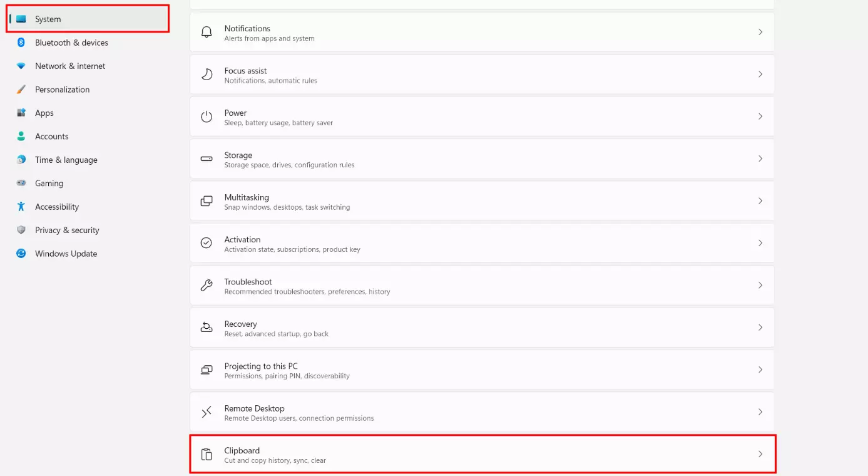Open Privacy & security section
868x476 pixels.
tap(67, 230)
